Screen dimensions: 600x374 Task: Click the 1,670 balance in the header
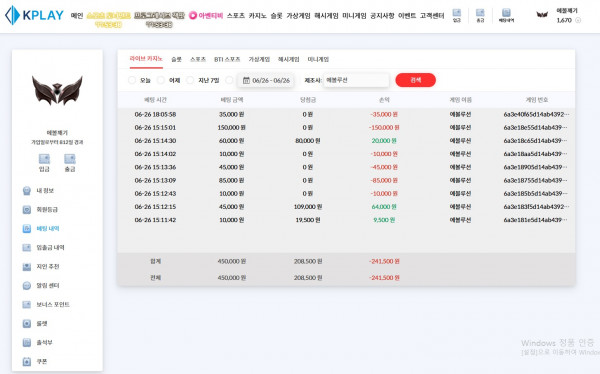click(564, 20)
